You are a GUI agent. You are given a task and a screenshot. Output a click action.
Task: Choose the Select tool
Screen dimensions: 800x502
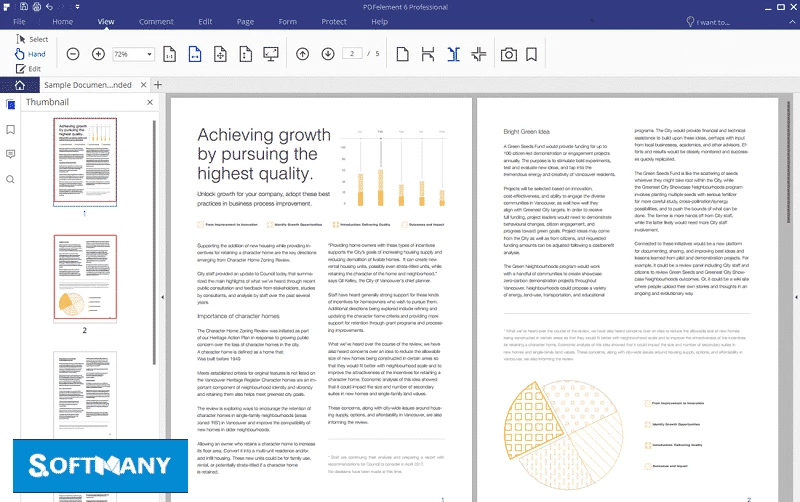pos(31,39)
